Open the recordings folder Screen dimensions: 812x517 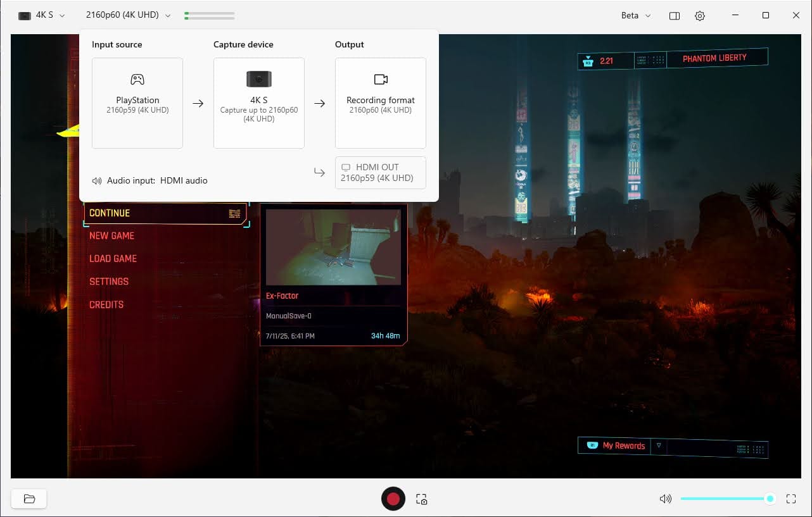(x=29, y=499)
